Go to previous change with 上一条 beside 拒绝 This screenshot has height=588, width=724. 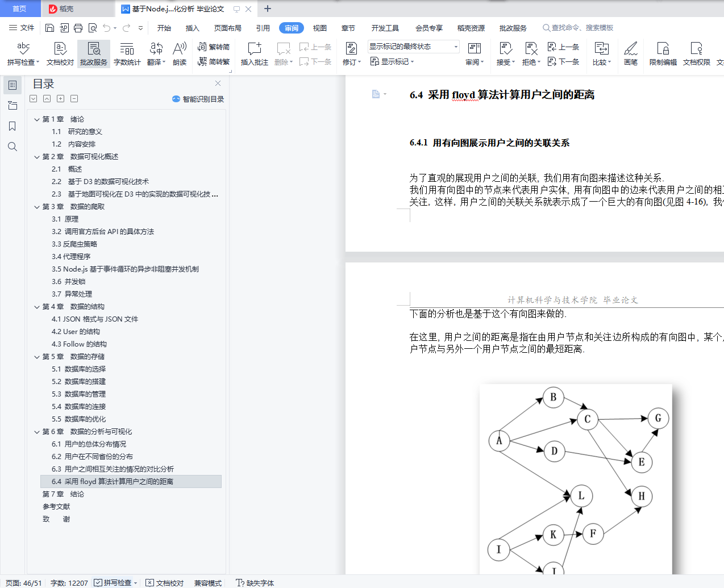(563, 47)
